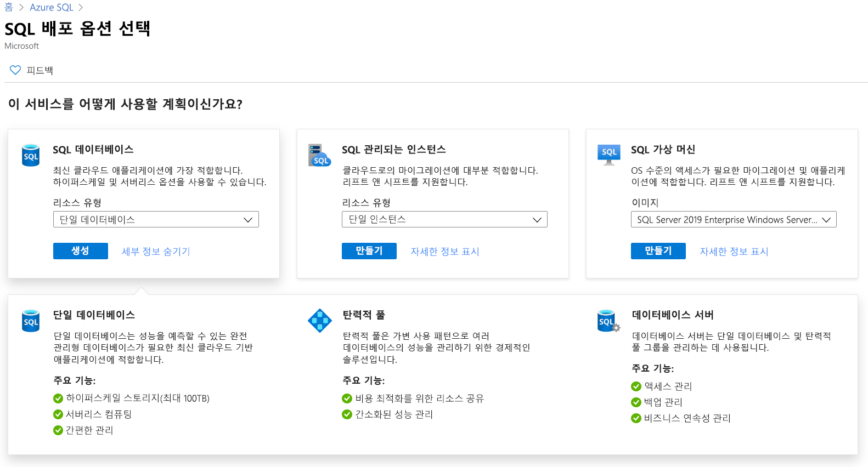Click the 데이터베이스 서버 section heading
The height and width of the screenshot is (467, 868).
673,315
